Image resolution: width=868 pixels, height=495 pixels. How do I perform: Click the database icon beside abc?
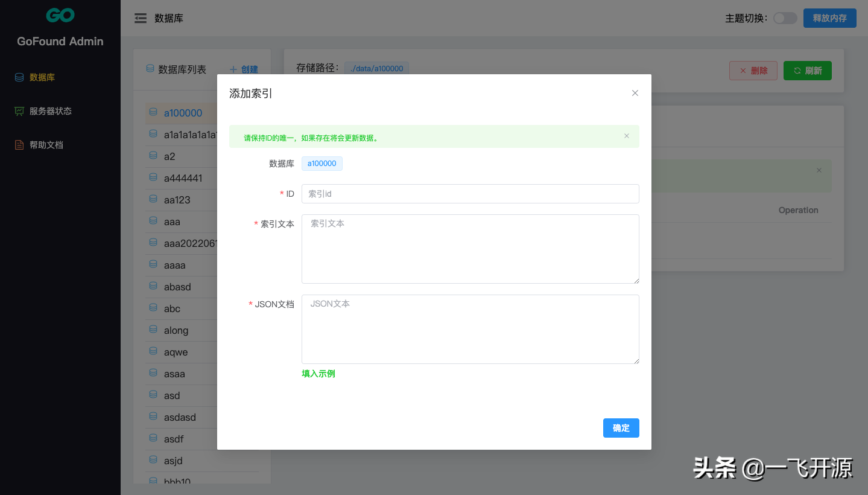pos(153,308)
